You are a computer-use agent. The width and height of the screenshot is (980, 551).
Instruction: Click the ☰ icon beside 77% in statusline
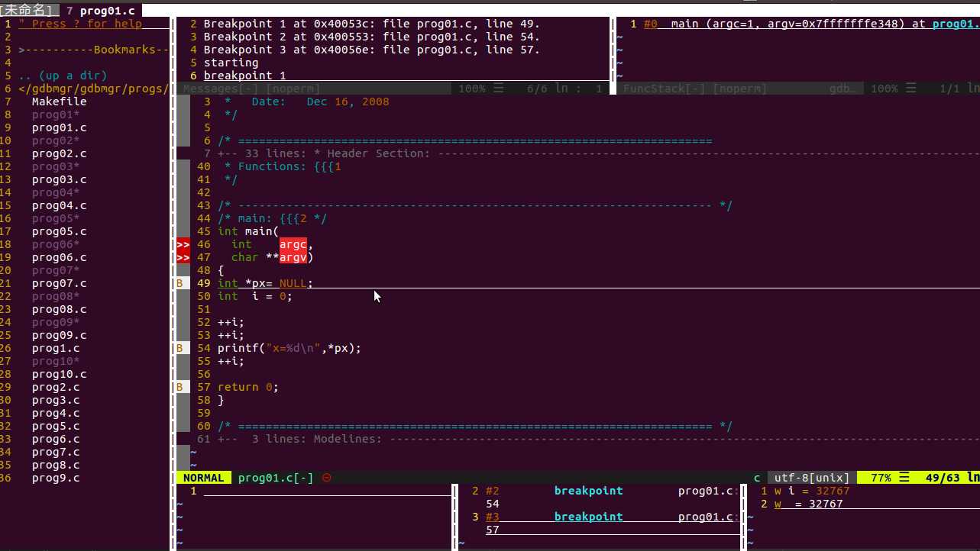tap(904, 478)
